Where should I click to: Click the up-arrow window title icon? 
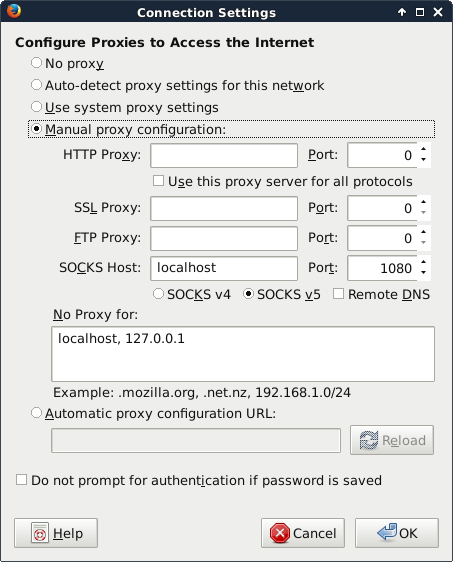coord(402,12)
